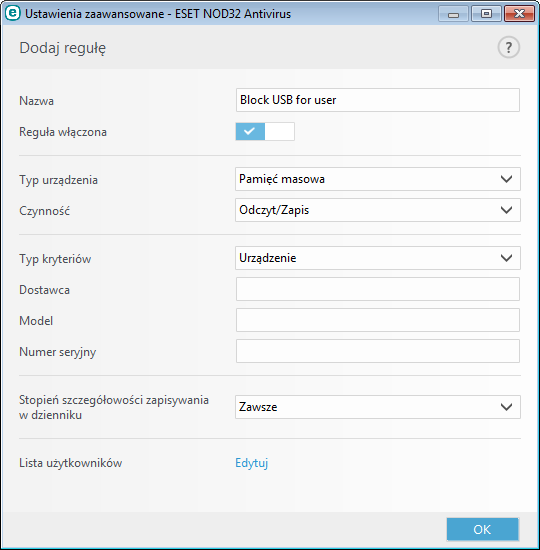Click the Pamięć masowa selected value
Screen dimensions: 540x550
pos(282,179)
